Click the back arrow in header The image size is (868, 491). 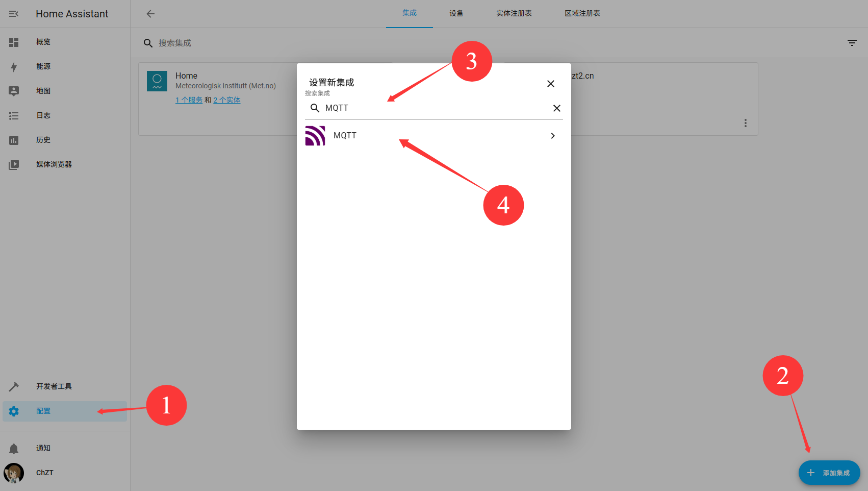coord(150,14)
